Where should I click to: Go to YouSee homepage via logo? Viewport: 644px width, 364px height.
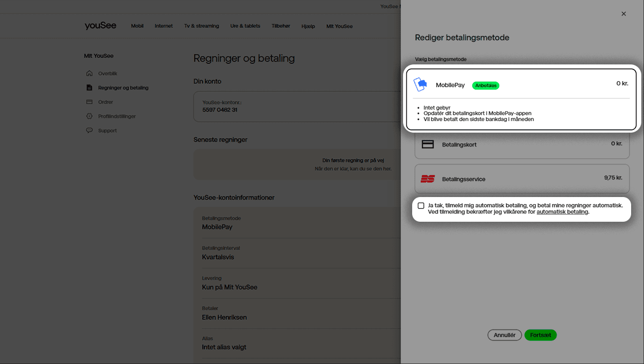tap(100, 26)
